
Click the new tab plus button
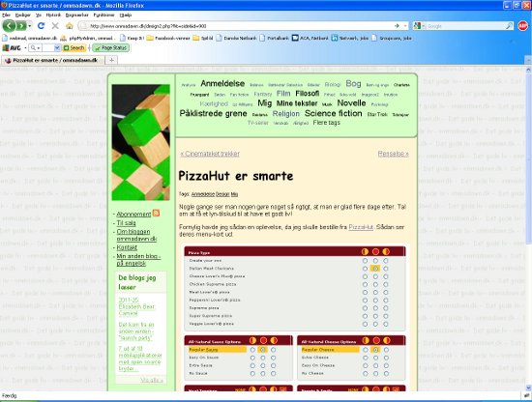[111, 60]
